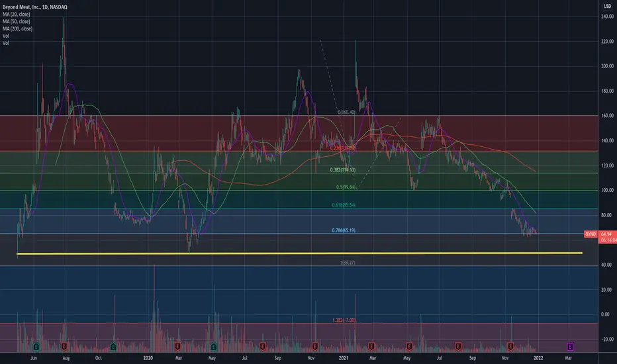Click the 0.382(114.13) Fibonacci level label

coord(342,170)
